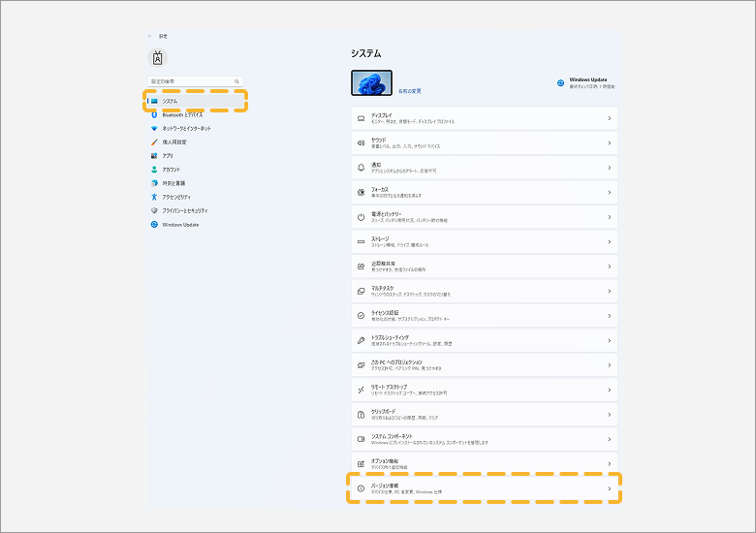Expand the 通知 row chevron

610,168
